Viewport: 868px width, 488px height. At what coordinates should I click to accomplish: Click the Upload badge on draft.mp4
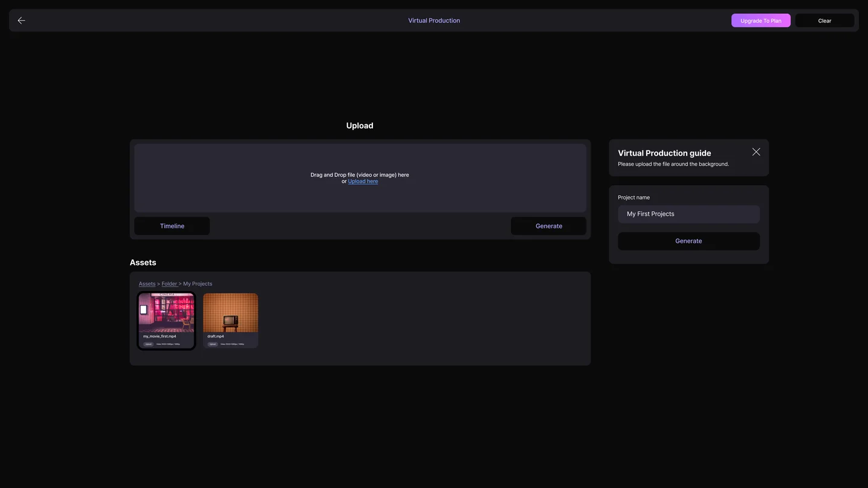212,344
